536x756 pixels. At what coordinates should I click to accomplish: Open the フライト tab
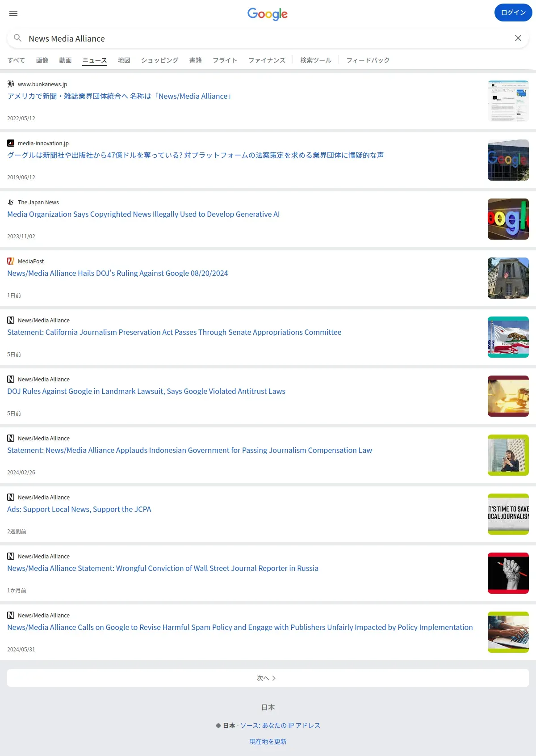225,60
